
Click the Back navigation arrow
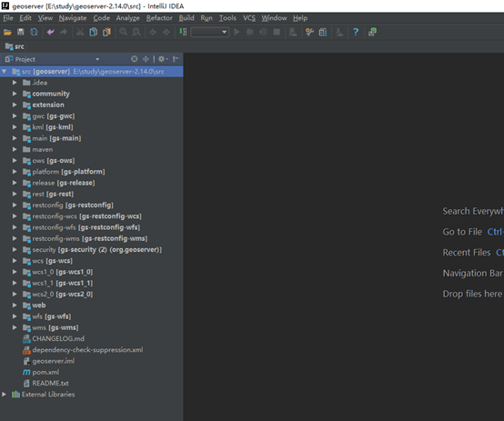pos(153,32)
